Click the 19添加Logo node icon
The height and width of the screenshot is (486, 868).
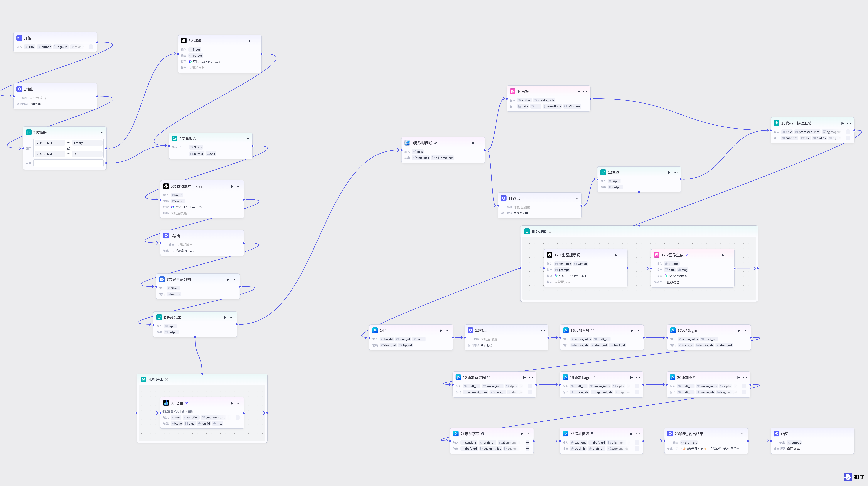pos(565,377)
